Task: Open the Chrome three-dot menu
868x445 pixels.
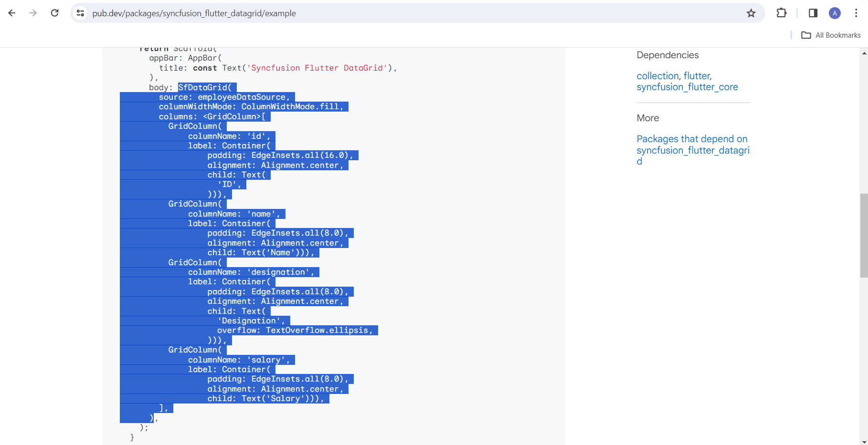Action: pyautogui.click(x=856, y=13)
